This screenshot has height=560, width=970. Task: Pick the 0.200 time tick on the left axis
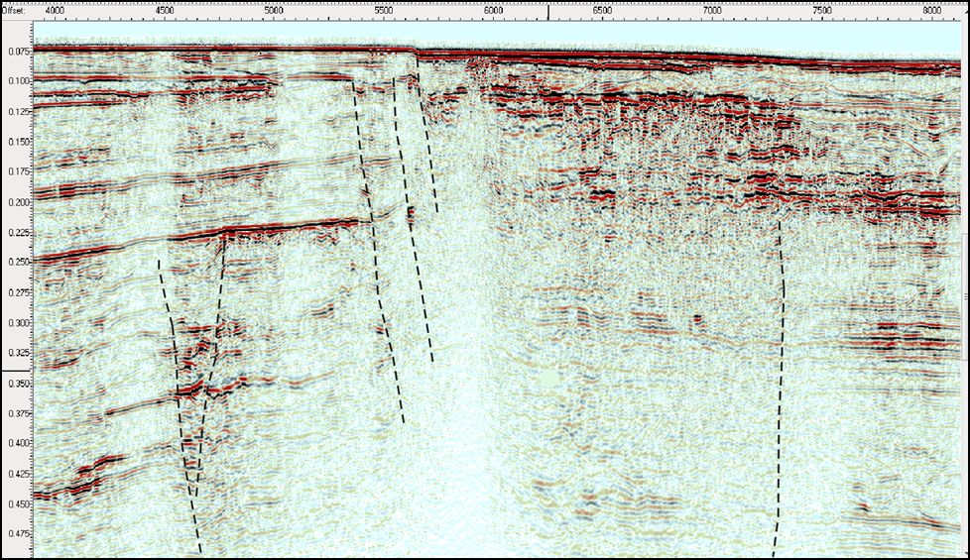coord(16,201)
